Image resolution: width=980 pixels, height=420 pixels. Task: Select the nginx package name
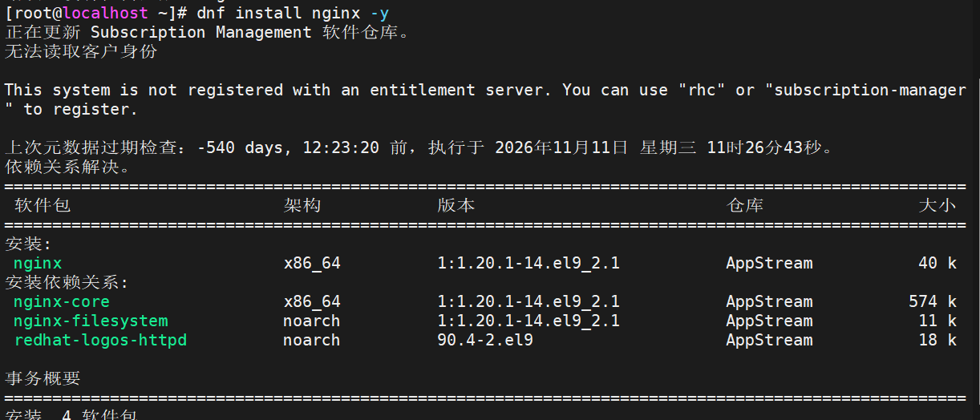click(38, 263)
